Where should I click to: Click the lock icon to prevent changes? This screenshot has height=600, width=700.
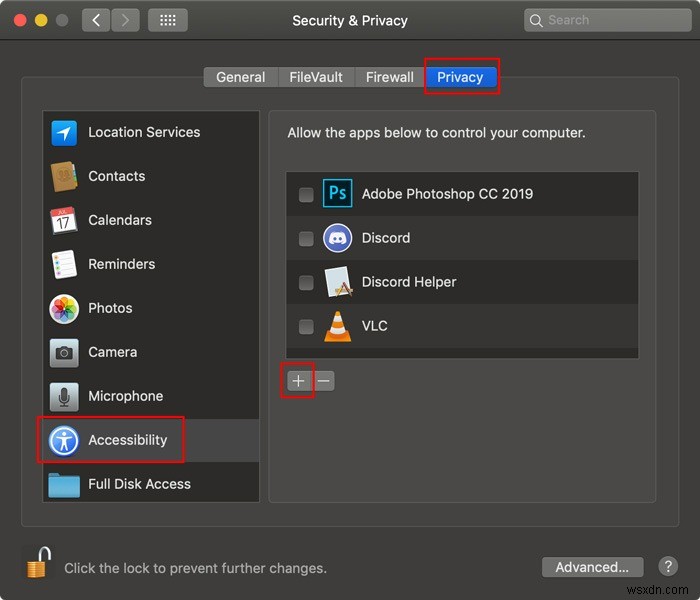coord(39,562)
